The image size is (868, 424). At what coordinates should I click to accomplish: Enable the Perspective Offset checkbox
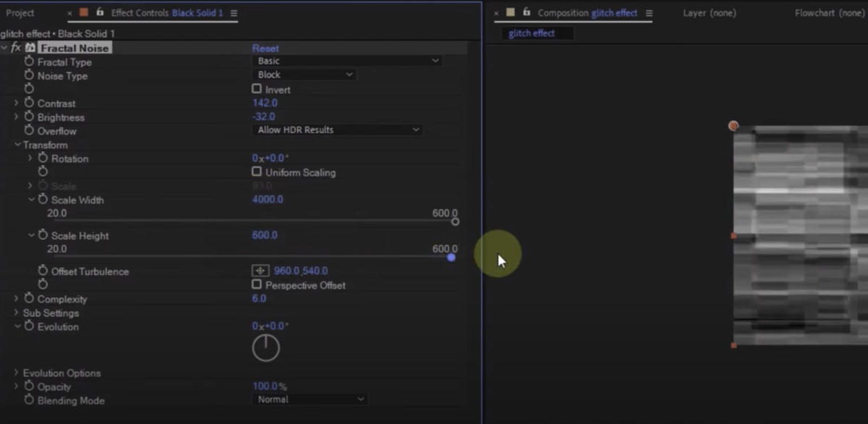coord(256,284)
